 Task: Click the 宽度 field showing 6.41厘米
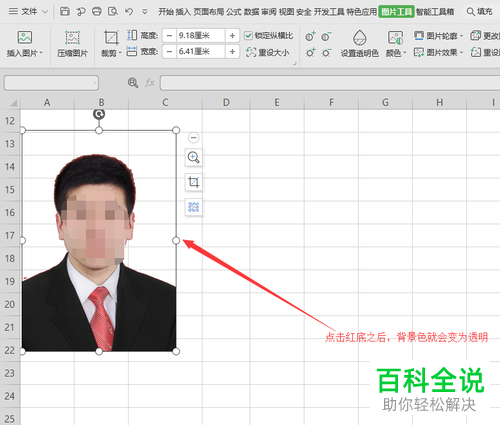pos(201,52)
